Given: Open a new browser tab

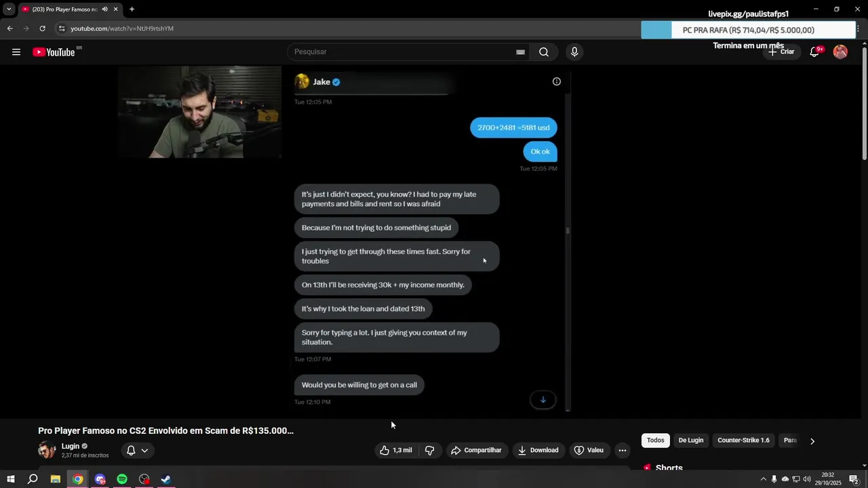Looking at the screenshot, I should tap(132, 9).
